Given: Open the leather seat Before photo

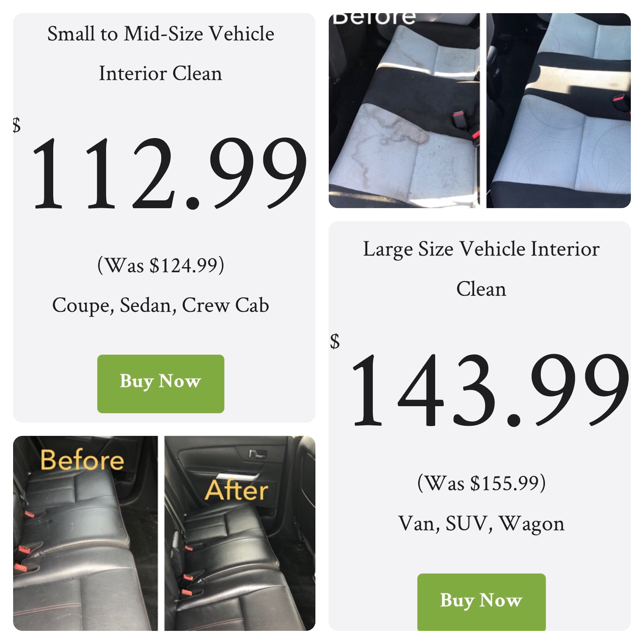Looking at the screenshot, I should point(85,533).
